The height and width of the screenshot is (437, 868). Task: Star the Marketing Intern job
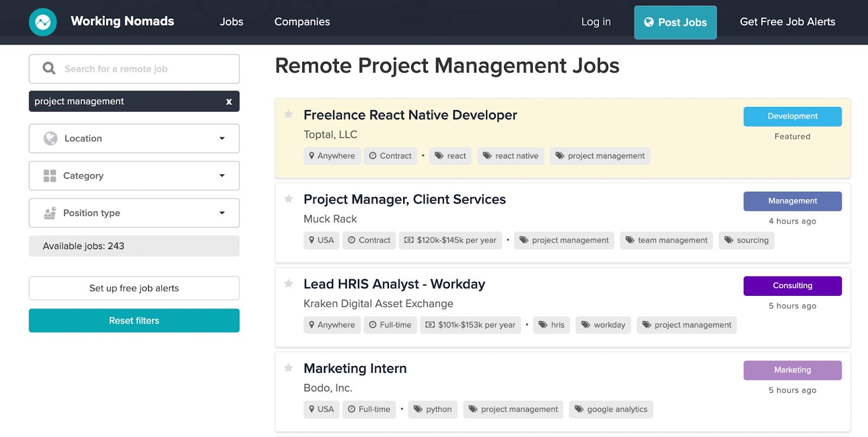click(x=289, y=368)
